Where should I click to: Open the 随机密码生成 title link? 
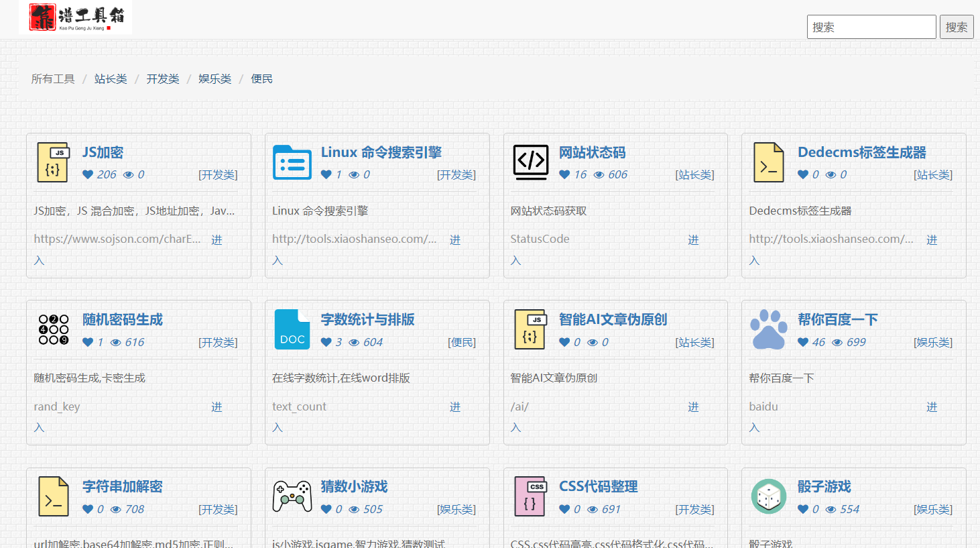123,319
